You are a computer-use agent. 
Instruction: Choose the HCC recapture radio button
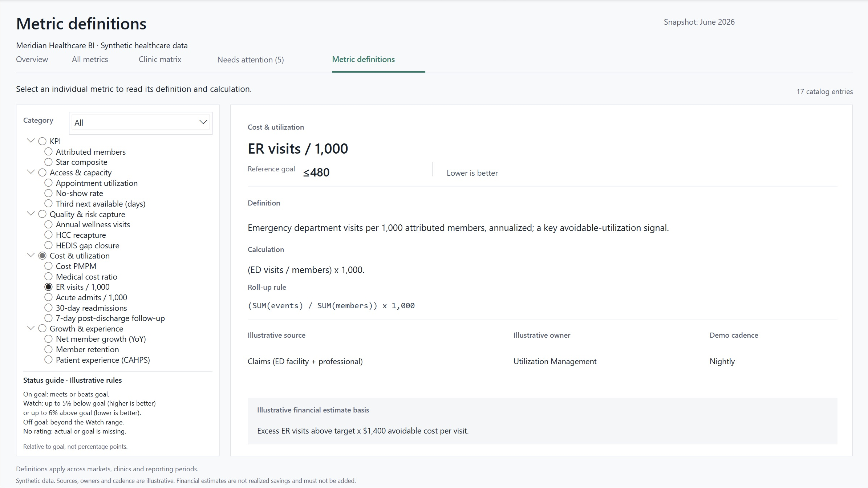[48, 235]
